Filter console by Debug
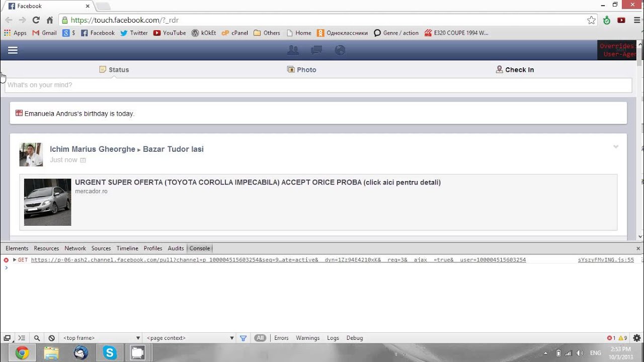The width and height of the screenshot is (644, 362). (355, 338)
